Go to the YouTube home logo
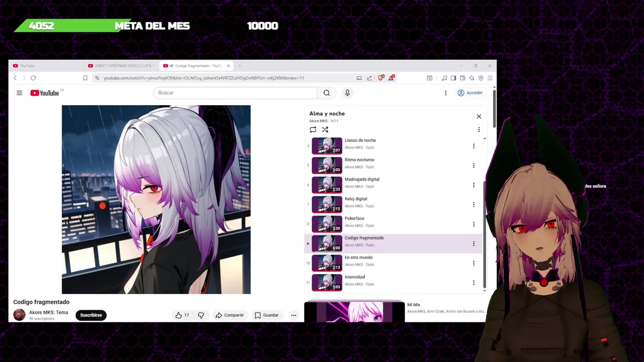Screen dimensions: 644x362 coord(45,93)
